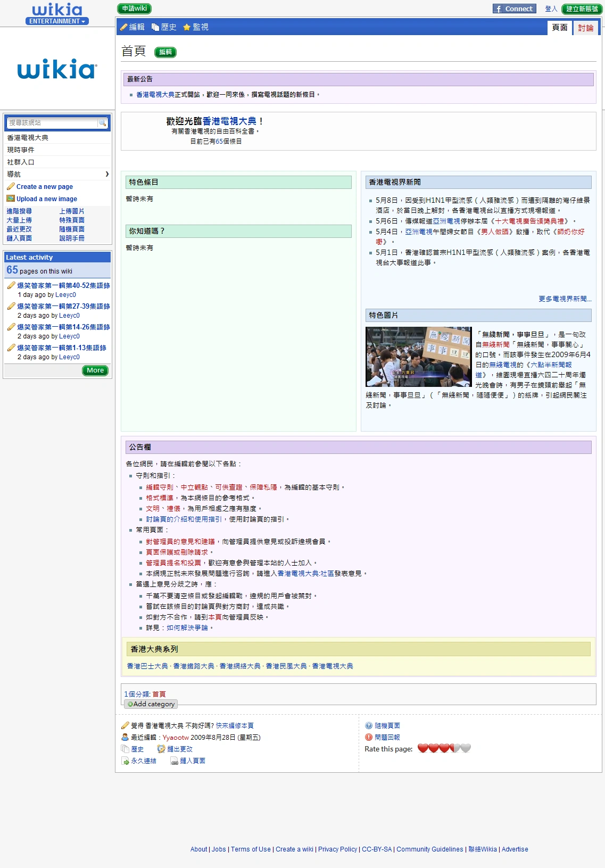Click the random page icon 隨機頁面

click(x=369, y=726)
